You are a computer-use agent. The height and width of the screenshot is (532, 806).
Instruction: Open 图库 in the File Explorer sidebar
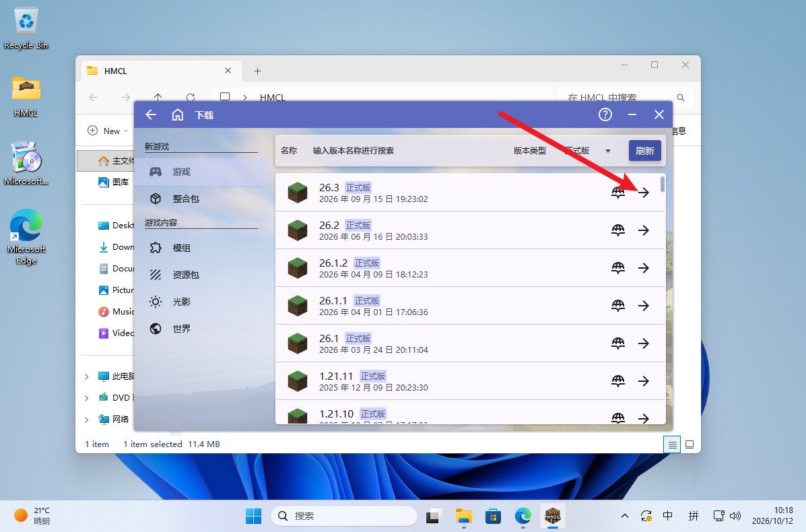pyautogui.click(x=113, y=182)
